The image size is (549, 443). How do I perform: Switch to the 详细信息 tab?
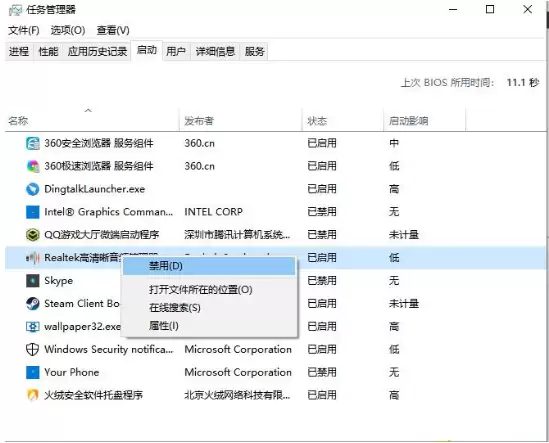215,52
